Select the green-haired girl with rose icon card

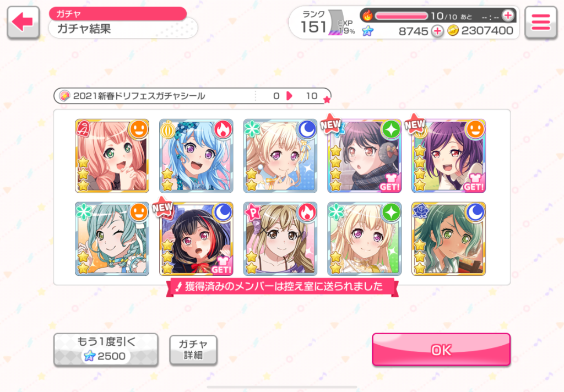coord(448,239)
